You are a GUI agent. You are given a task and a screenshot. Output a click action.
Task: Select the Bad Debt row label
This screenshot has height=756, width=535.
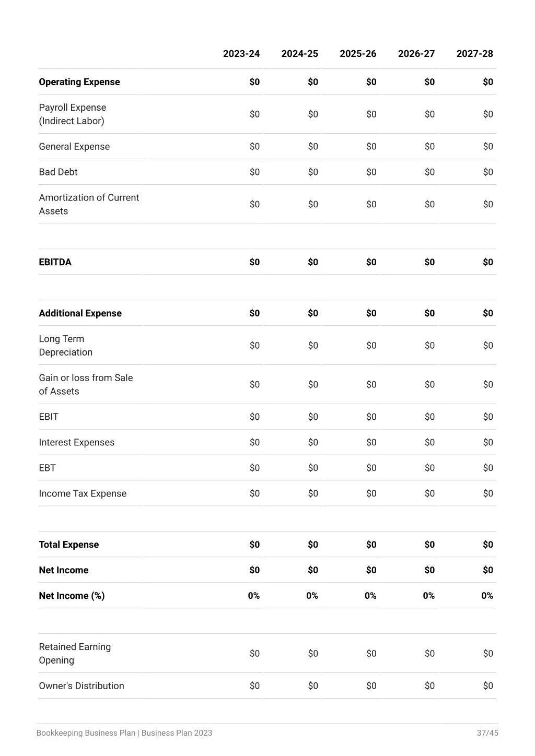click(x=58, y=172)
